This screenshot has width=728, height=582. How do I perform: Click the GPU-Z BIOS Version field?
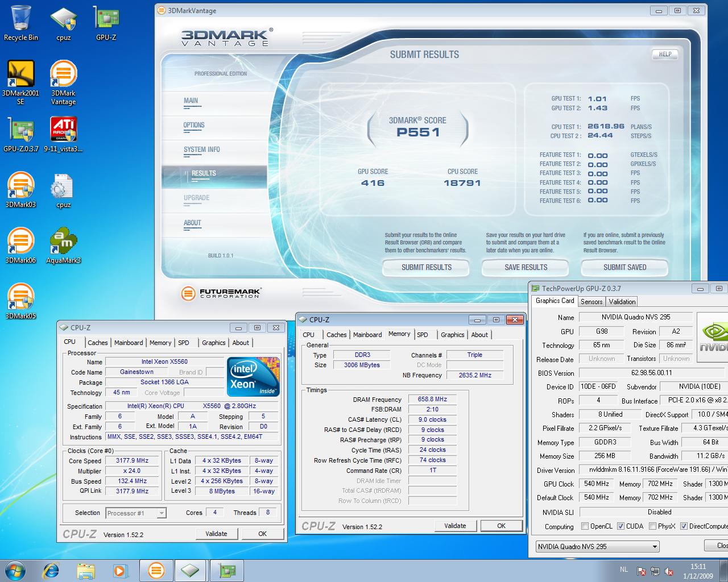pyautogui.click(x=651, y=373)
